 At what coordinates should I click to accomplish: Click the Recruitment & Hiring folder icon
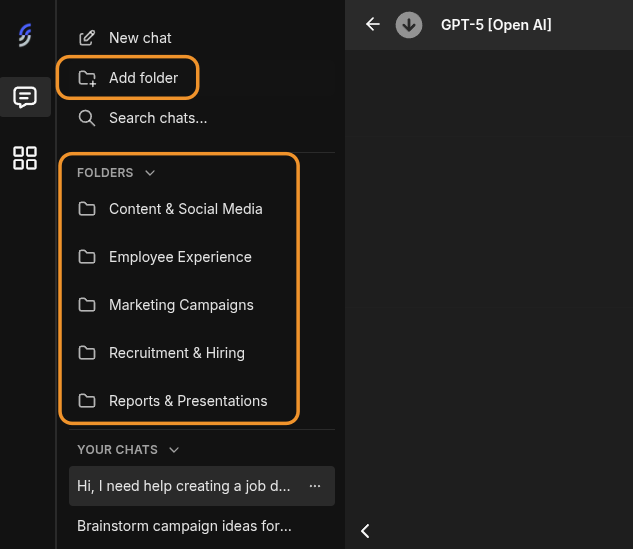tap(87, 353)
